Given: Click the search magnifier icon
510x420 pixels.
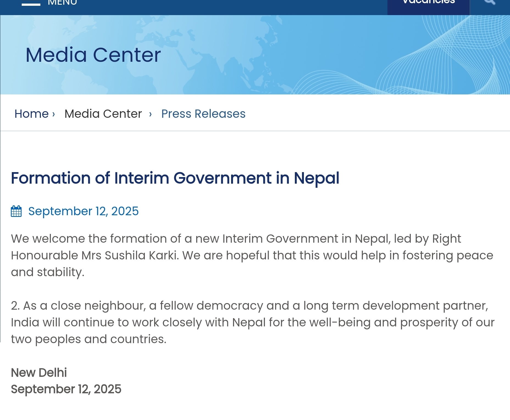Looking at the screenshot, I should pyautogui.click(x=490, y=2).
